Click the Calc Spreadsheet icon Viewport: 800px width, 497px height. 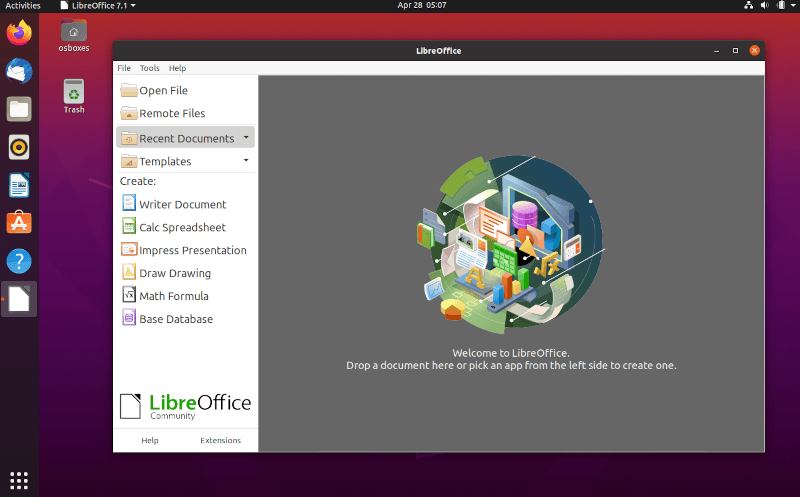point(129,226)
